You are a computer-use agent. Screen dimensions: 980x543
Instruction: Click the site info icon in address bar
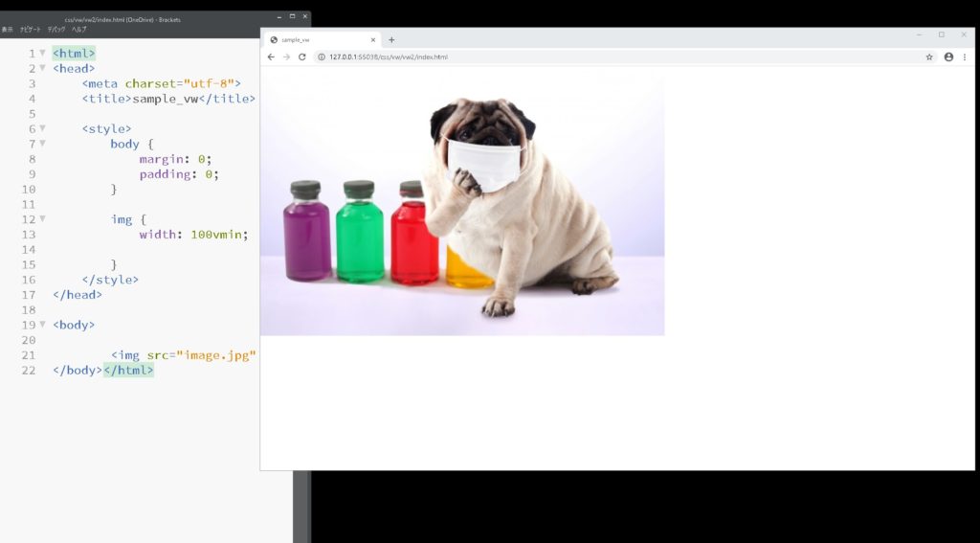[322, 57]
